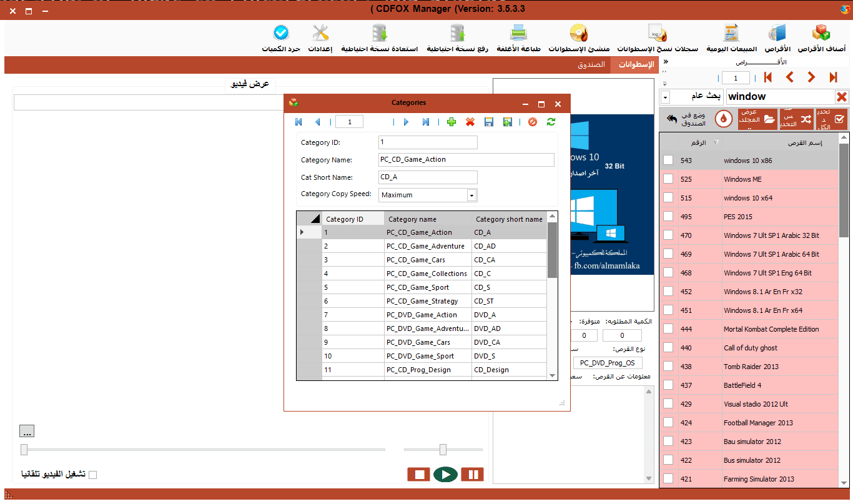Select Windows 8.1 Ar En Fr x64 row
This screenshot has width=853, height=504.
click(x=749, y=310)
